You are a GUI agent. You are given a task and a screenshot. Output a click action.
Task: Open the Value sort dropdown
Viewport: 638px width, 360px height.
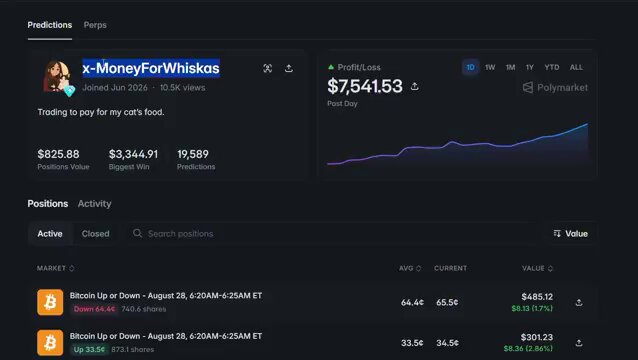pos(570,233)
